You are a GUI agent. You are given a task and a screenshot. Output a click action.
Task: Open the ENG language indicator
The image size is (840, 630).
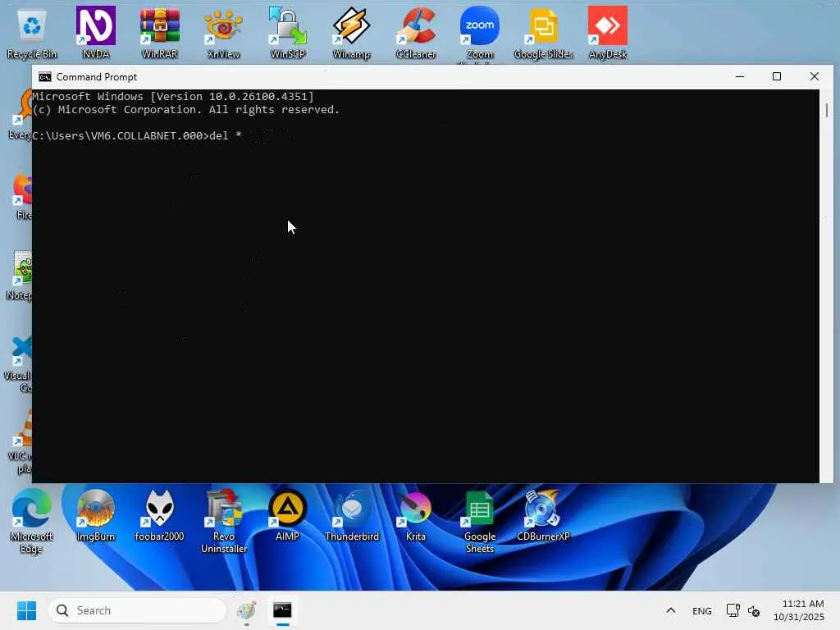702,610
